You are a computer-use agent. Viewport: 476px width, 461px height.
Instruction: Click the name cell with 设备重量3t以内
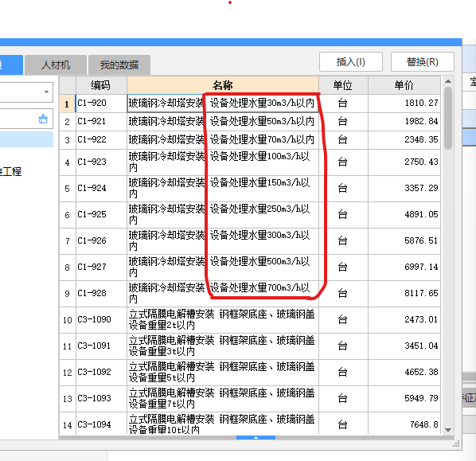click(223, 346)
